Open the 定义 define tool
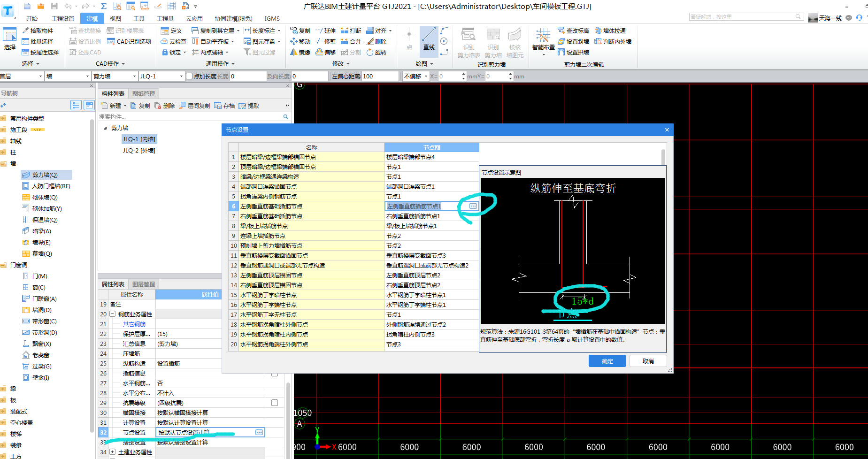 [171, 31]
